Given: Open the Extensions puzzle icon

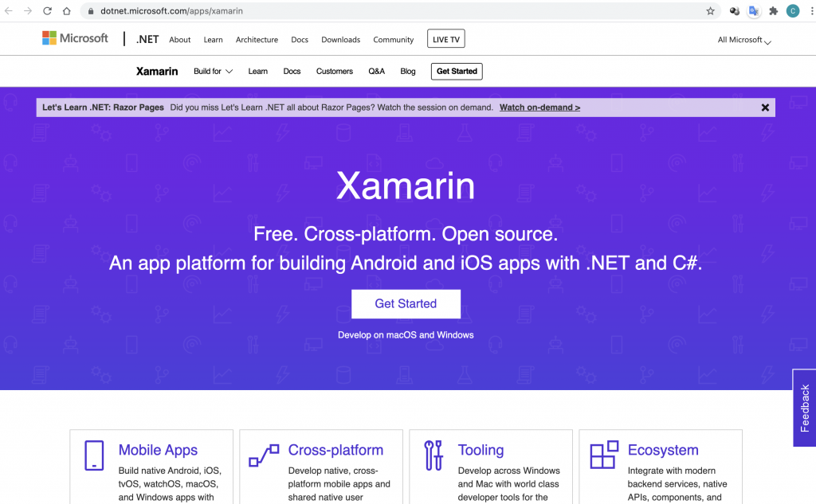Looking at the screenshot, I should click(773, 11).
